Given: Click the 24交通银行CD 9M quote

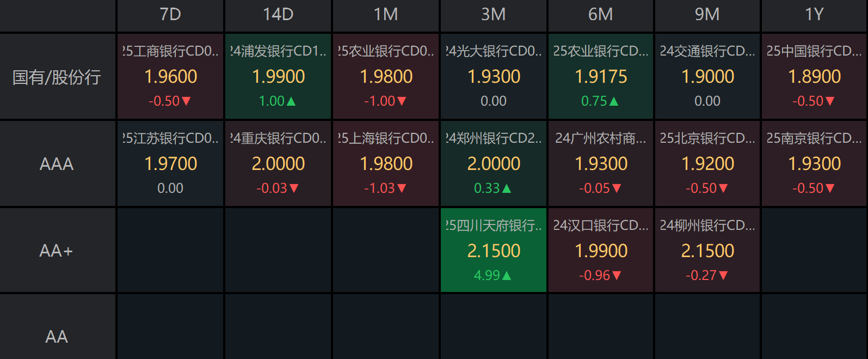Looking at the screenshot, I should click(x=707, y=76).
